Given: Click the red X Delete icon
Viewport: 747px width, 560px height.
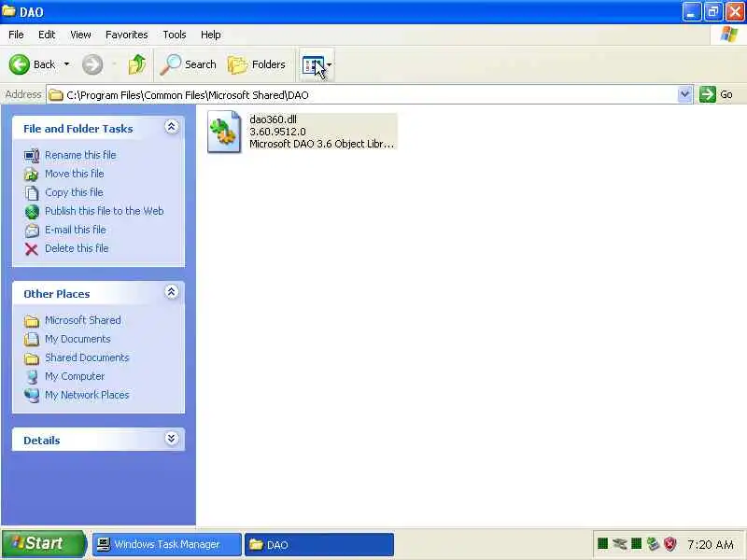Looking at the screenshot, I should (x=32, y=249).
